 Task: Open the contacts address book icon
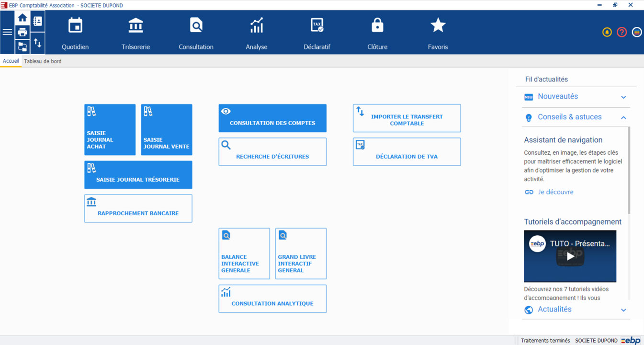(37, 21)
